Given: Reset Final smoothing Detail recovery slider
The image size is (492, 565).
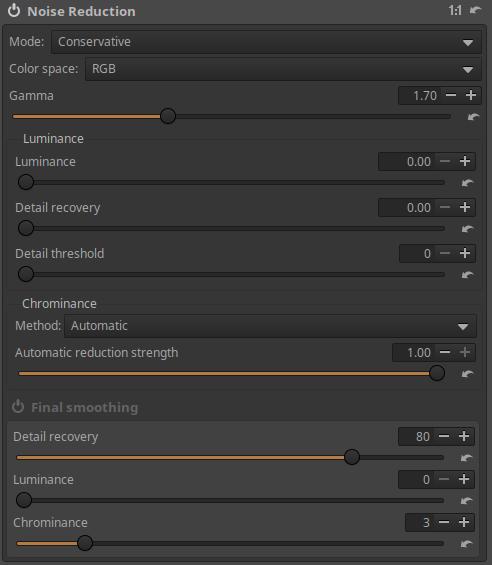Looking at the screenshot, I should (466, 458).
